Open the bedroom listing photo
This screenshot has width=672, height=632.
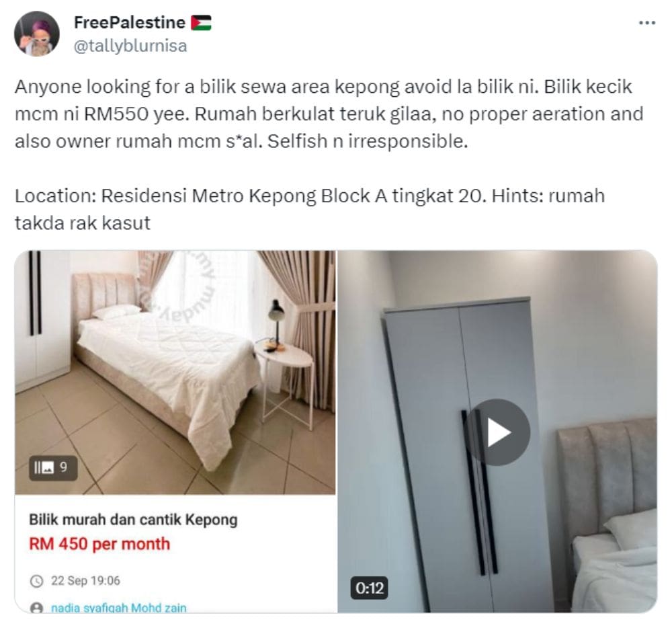175,372
